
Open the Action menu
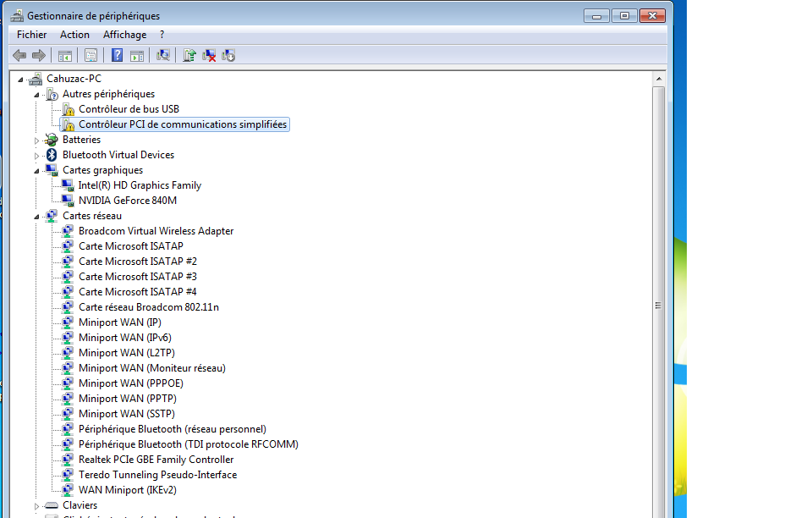click(74, 35)
